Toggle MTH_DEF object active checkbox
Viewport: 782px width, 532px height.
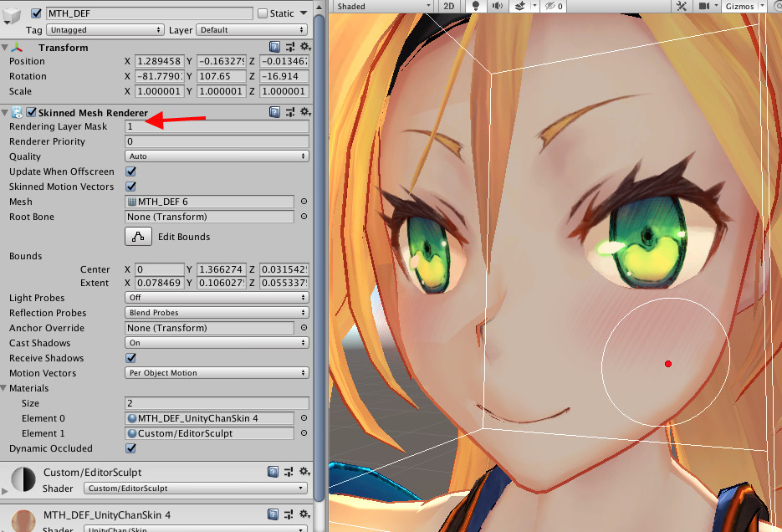point(36,13)
